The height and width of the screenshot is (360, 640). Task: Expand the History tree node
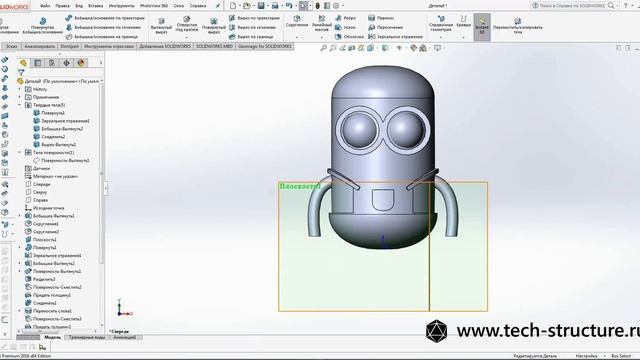click(x=20, y=89)
